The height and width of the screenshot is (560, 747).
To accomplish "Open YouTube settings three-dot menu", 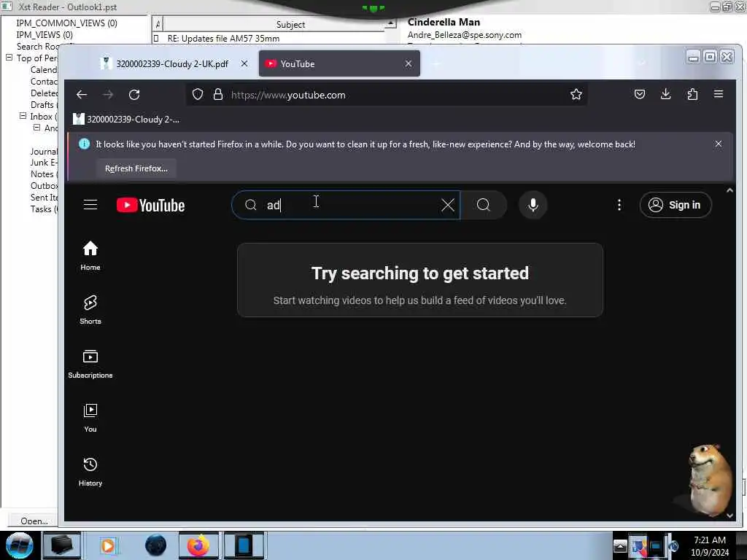I will click(619, 205).
